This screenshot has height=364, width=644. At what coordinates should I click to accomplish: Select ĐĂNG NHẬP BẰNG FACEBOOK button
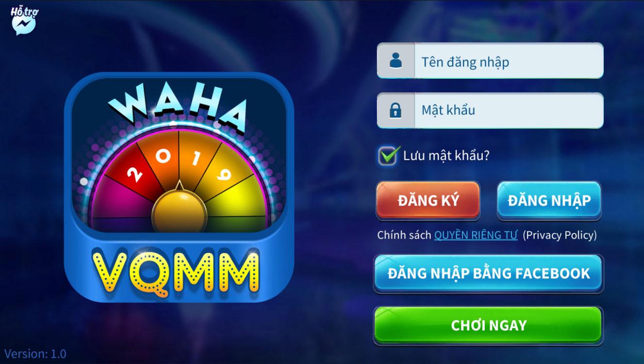pyautogui.click(x=489, y=273)
